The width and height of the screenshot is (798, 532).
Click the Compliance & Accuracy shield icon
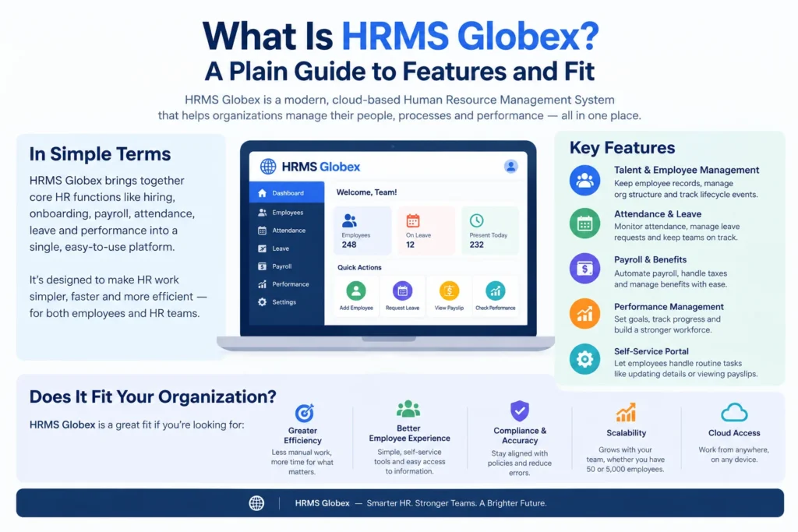coord(520,410)
